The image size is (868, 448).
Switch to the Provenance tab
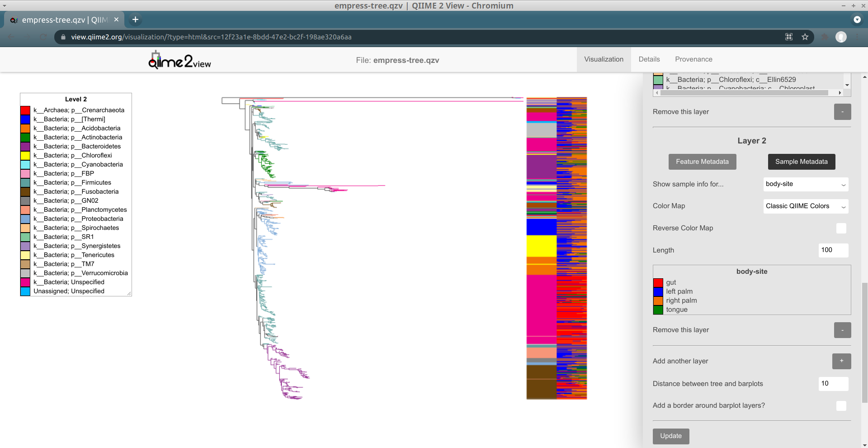693,59
